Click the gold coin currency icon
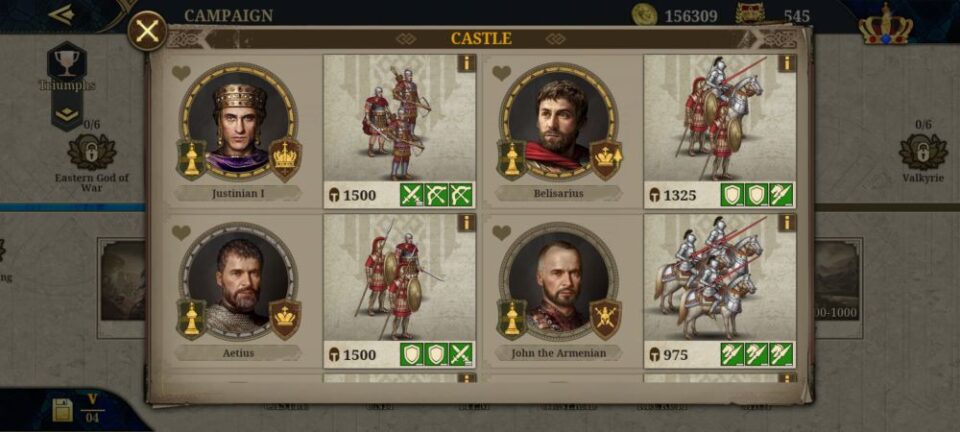This screenshot has width=960, height=432. point(644,15)
